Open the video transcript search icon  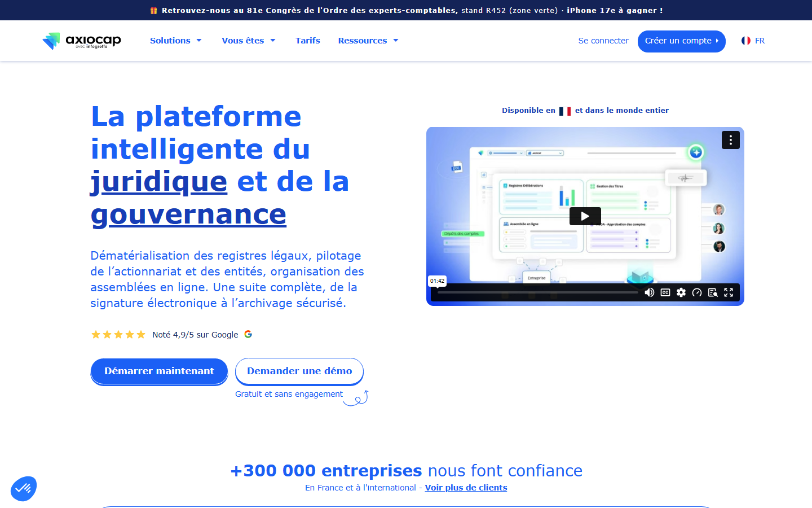(713, 292)
